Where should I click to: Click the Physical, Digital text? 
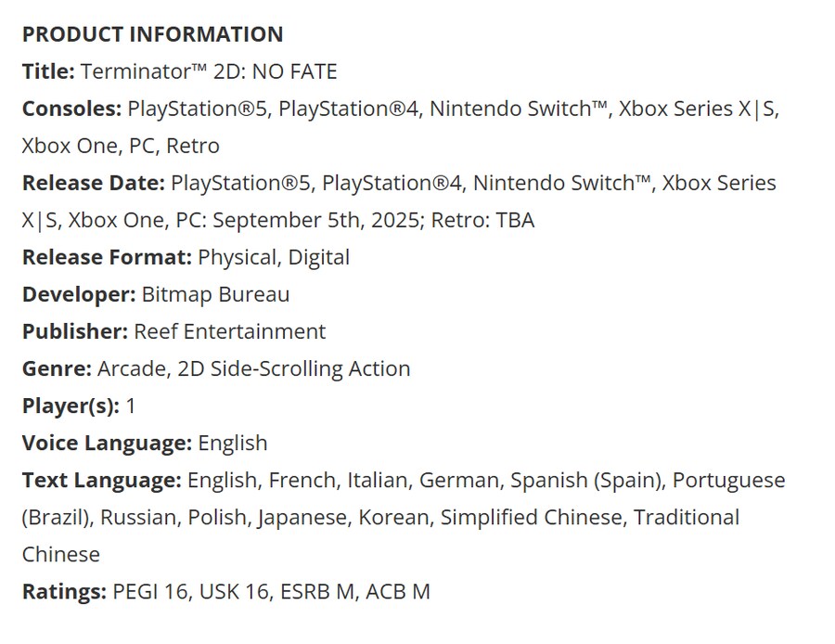[274, 257]
